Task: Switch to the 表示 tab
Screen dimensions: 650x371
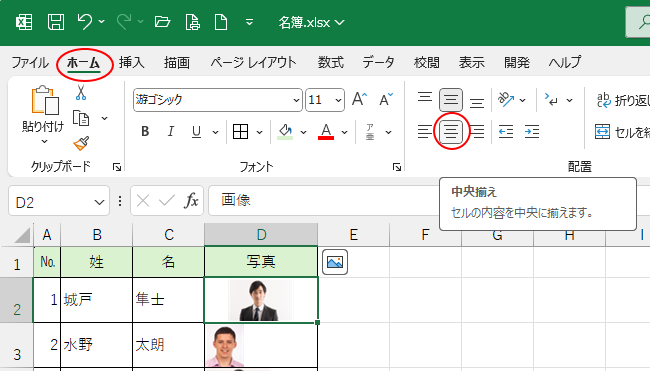Action: tap(471, 63)
